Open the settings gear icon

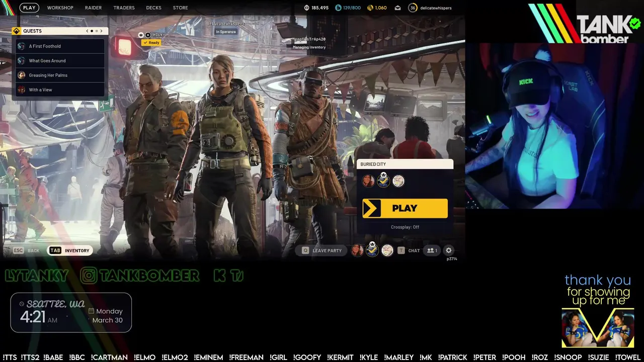point(449,250)
